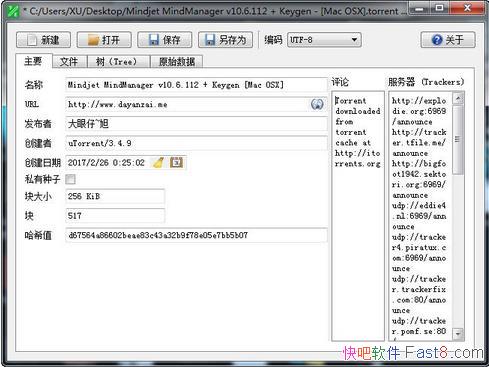
Task: Click the 发布者 publisher field
Action: click(196, 124)
